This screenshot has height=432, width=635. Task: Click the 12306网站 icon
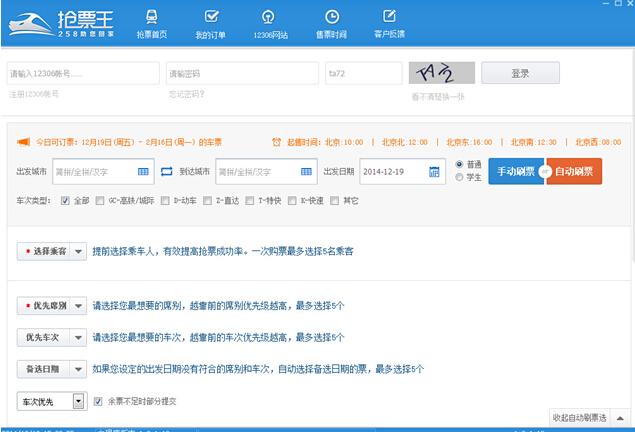268,17
